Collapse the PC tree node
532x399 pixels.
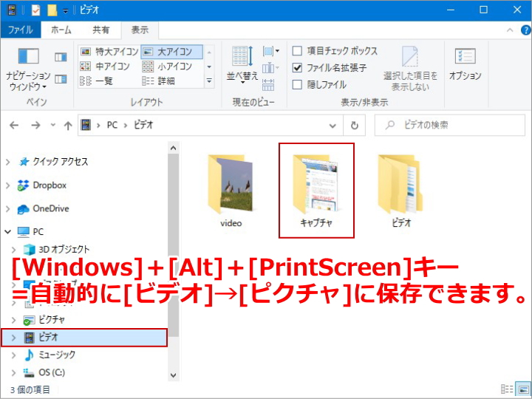(x=8, y=231)
